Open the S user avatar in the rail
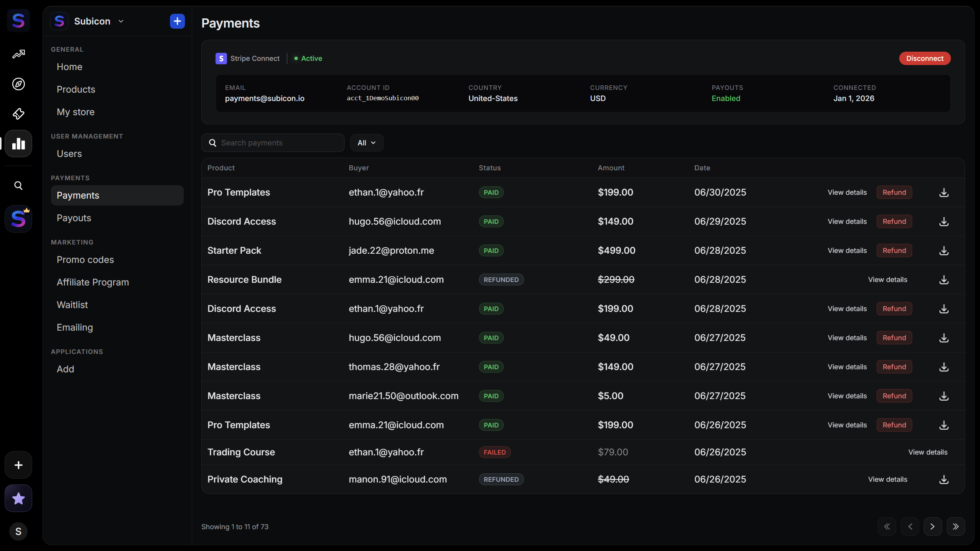The width and height of the screenshot is (980, 551). tap(18, 531)
